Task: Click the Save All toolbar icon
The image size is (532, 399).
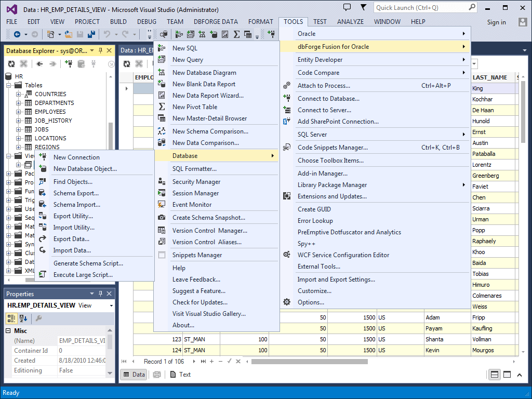Action: (x=91, y=34)
